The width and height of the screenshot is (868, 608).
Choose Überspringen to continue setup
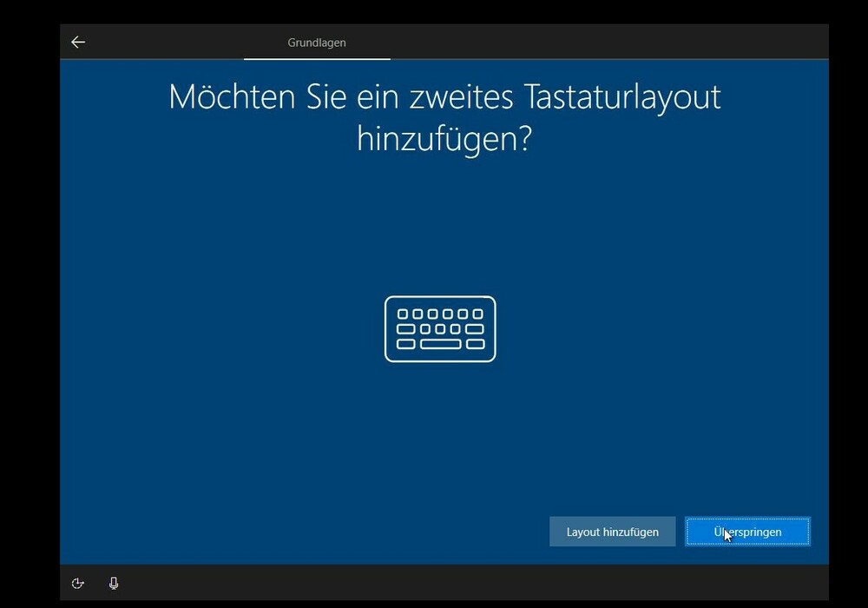point(747,532)
